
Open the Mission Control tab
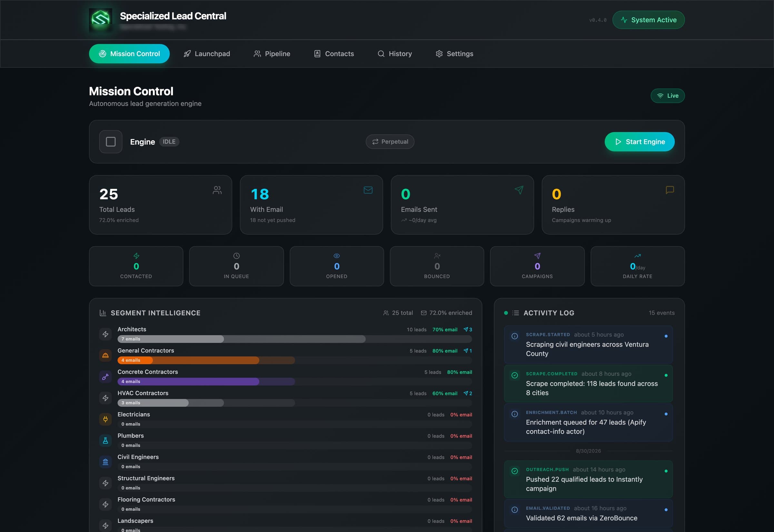coord(129,54)
